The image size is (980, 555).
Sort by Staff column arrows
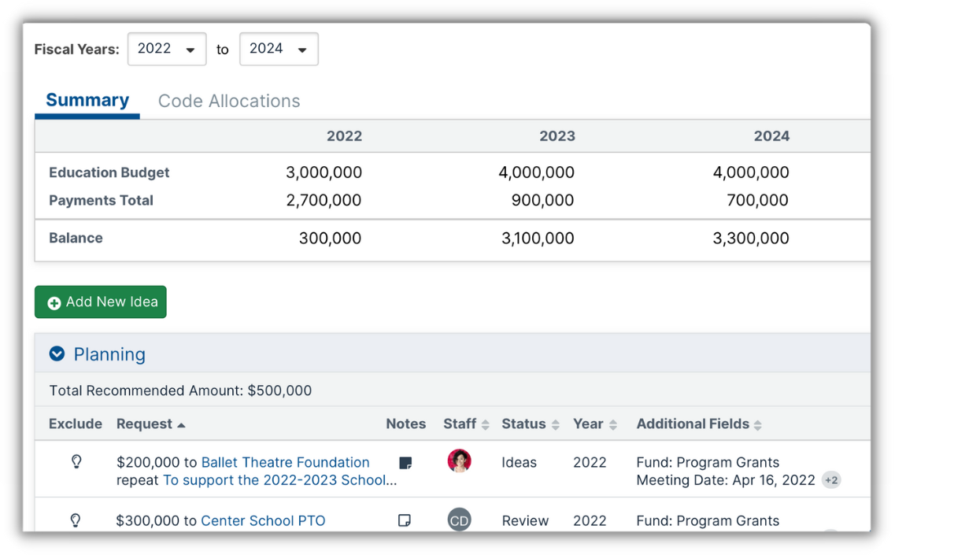486,425
